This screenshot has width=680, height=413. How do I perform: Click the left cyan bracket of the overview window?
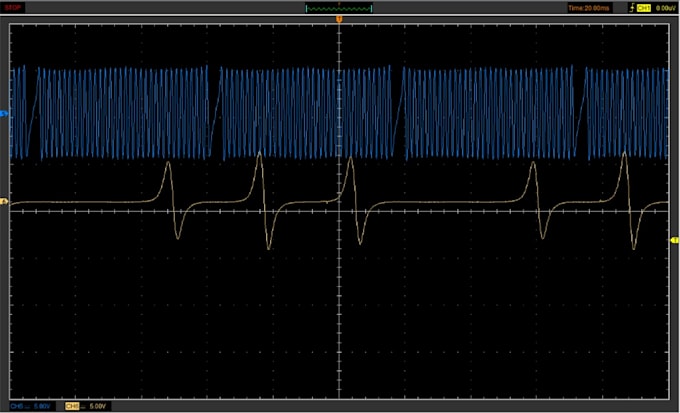point(307,8)
